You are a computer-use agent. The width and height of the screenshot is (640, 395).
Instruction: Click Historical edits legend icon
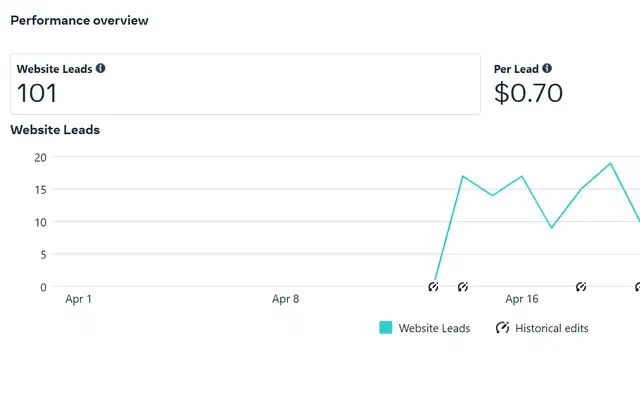point(502,328)
